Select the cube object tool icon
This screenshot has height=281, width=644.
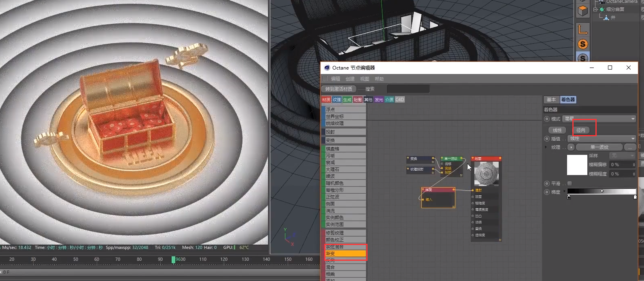[x=582, y=11]
